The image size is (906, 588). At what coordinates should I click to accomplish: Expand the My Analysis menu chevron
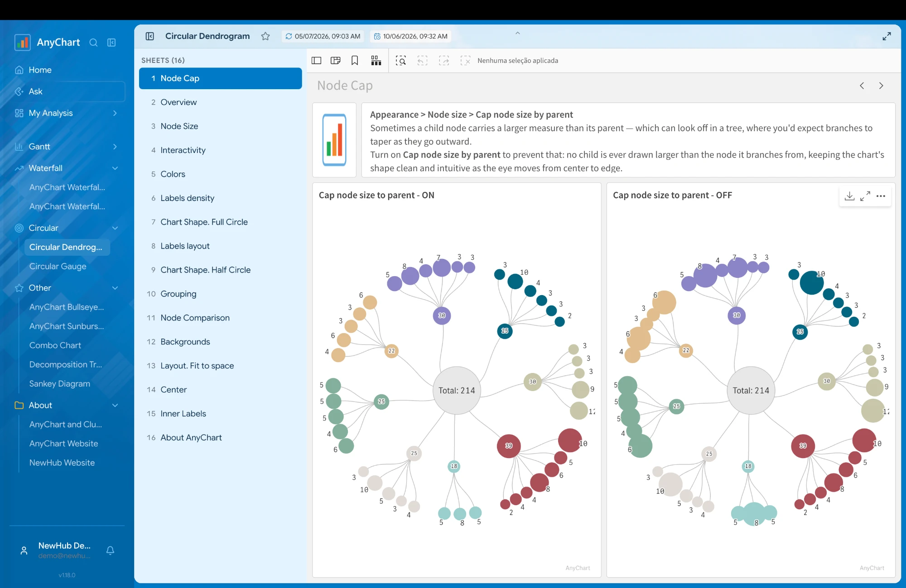(115, 113)
